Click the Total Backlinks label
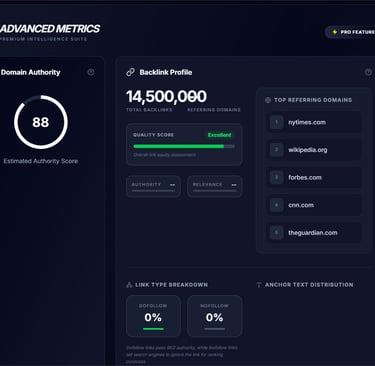Viewport: 375px width, 366px height. point(149,110)
